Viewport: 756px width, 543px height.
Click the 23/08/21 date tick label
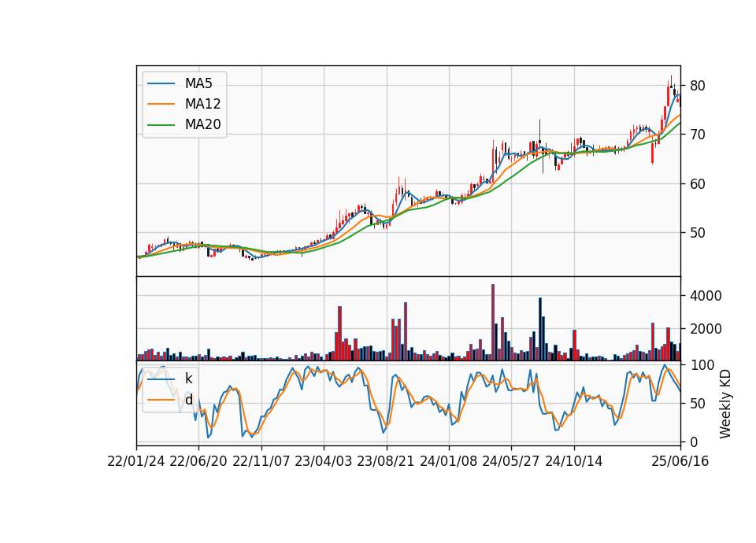pyautogui.click(x=386, y=461)
